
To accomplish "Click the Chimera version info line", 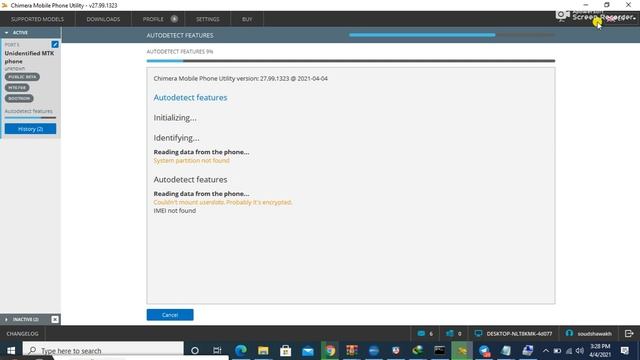I will [x=240, y=78].
